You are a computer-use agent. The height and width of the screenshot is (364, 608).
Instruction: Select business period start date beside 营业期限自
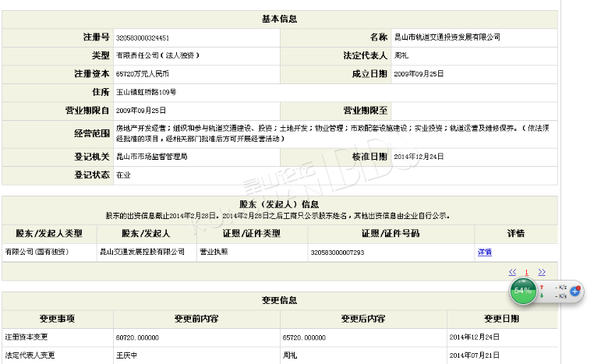coord(141,111)
